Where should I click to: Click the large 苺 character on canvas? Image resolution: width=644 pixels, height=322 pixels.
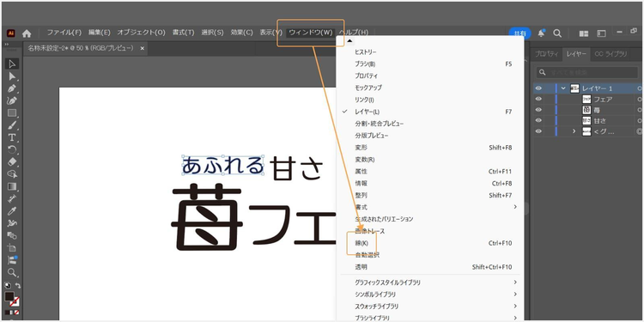(206, 216)
